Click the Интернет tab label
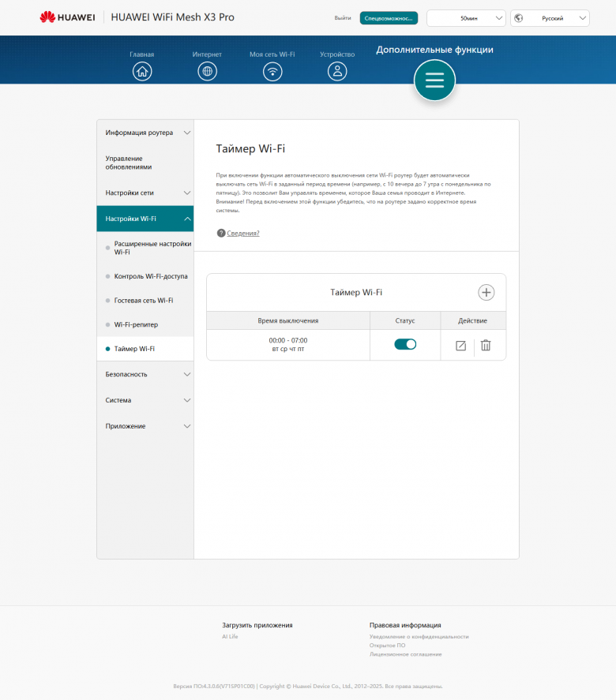Screen dimensions: 616x700 (207, 54)
